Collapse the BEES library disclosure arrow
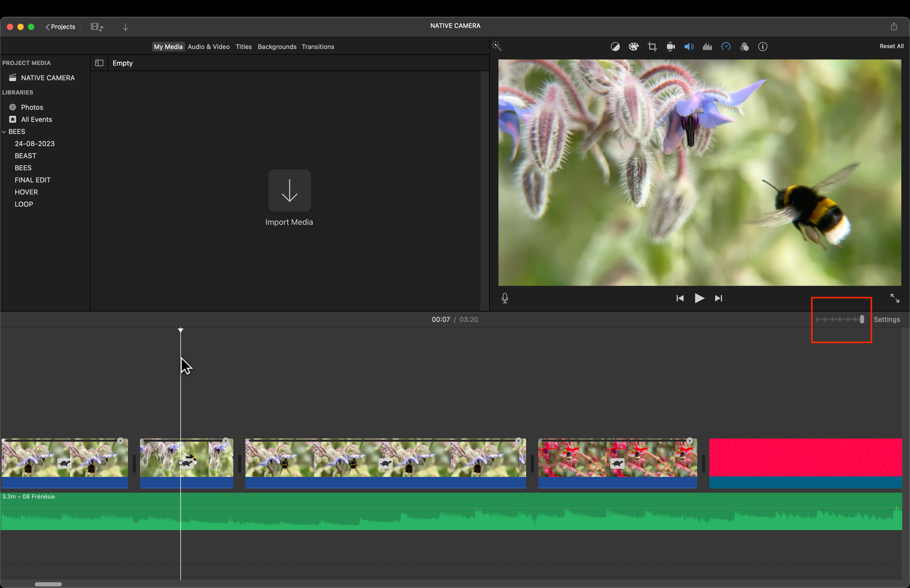Viewport: 910px width, 588px height. (4, 132)
